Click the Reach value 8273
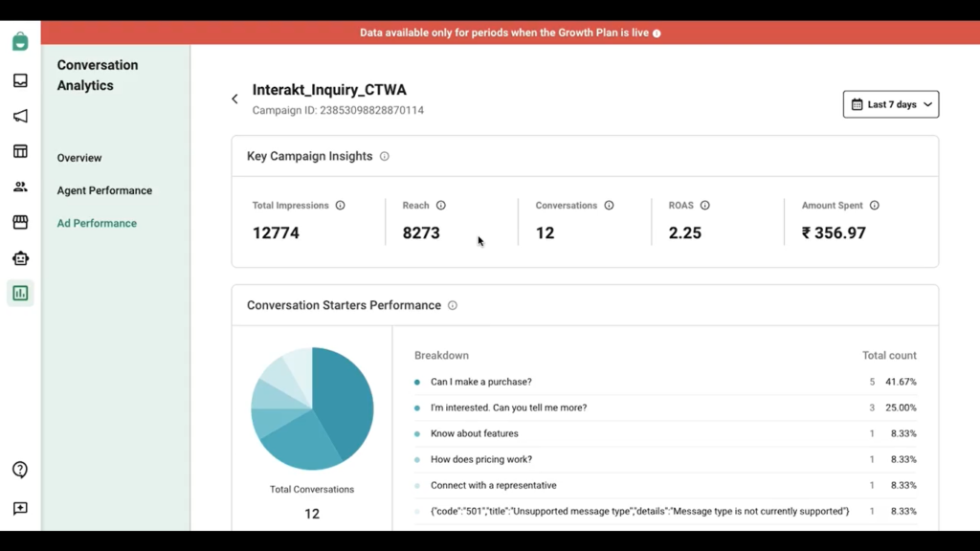Viewport: 980px width, 551px height. (x=421, y=233)
